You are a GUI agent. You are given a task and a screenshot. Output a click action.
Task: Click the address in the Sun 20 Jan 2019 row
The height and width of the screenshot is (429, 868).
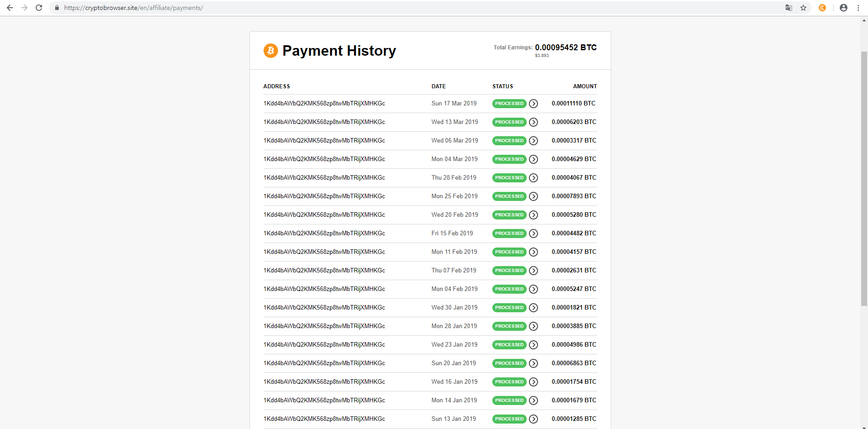pyautogui.click(x=324, y=363)
